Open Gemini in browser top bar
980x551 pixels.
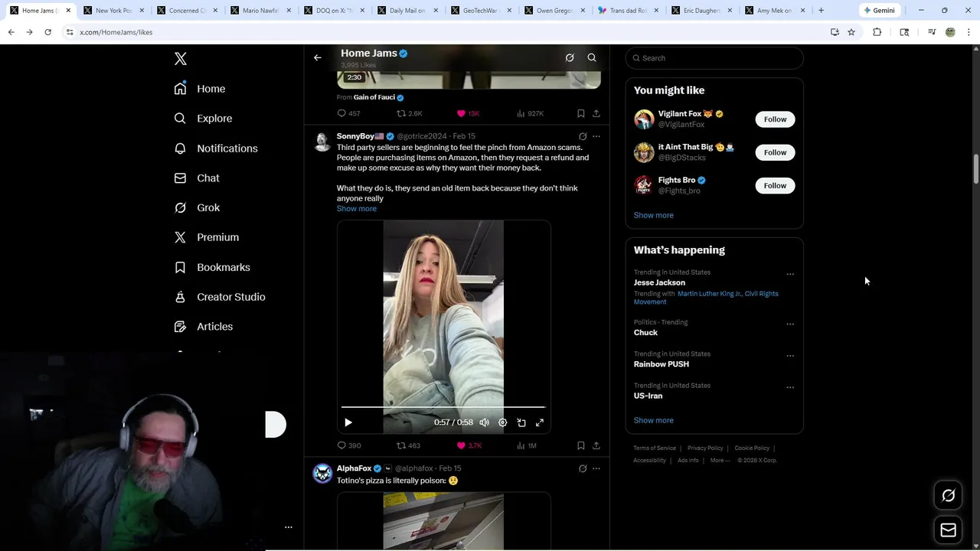[879, 11]
